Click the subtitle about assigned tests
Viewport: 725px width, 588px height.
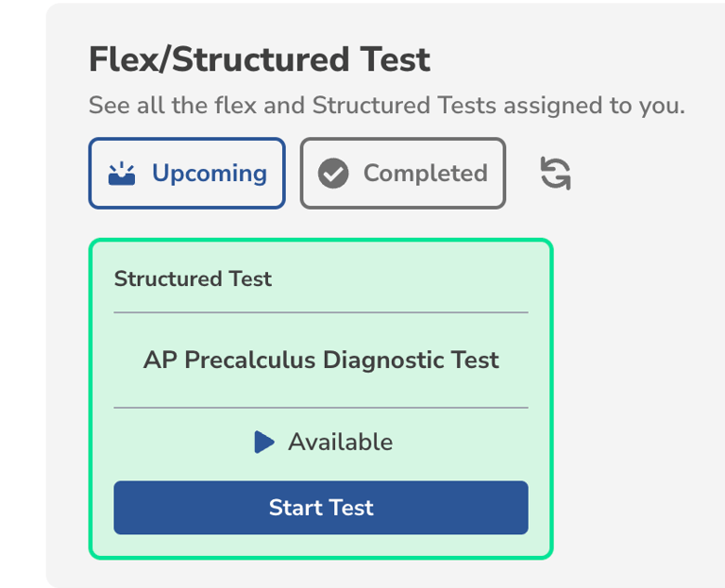(386, 106)
